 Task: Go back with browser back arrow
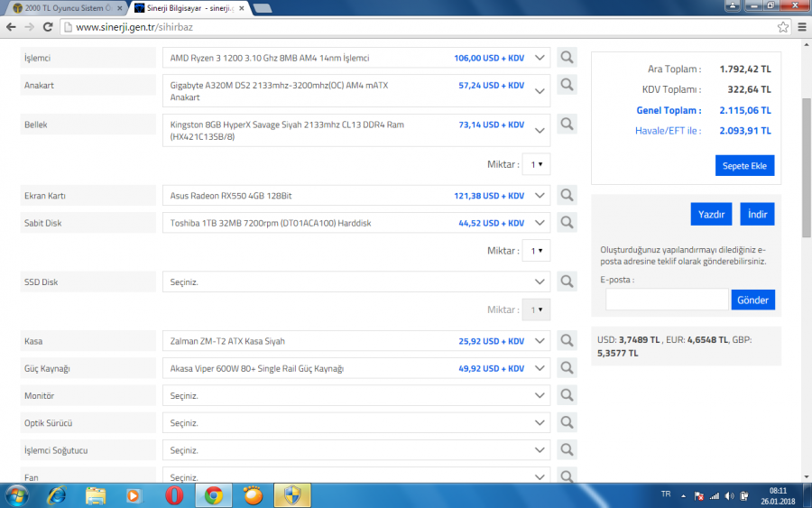coord(11,27)
